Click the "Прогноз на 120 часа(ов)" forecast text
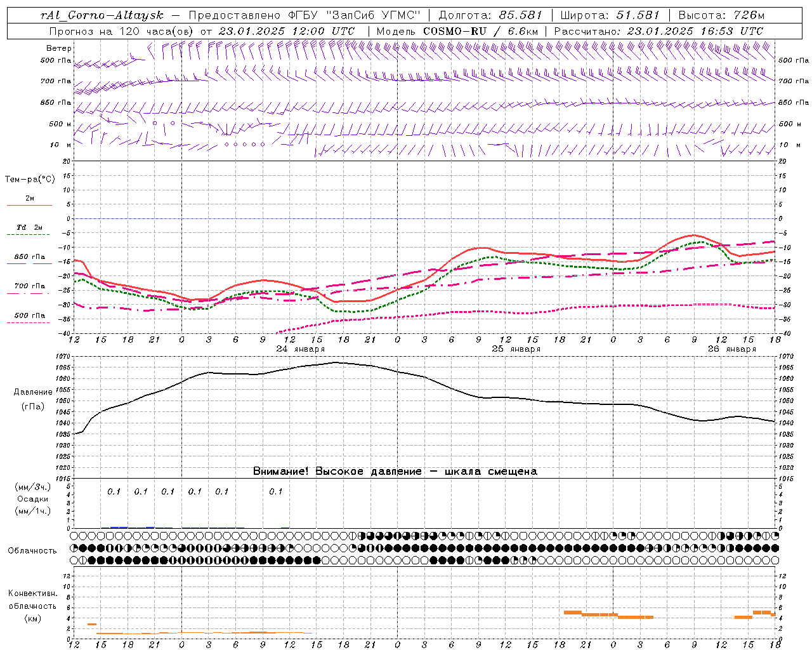This screenshot has height=650, width=812. (121, 31)
